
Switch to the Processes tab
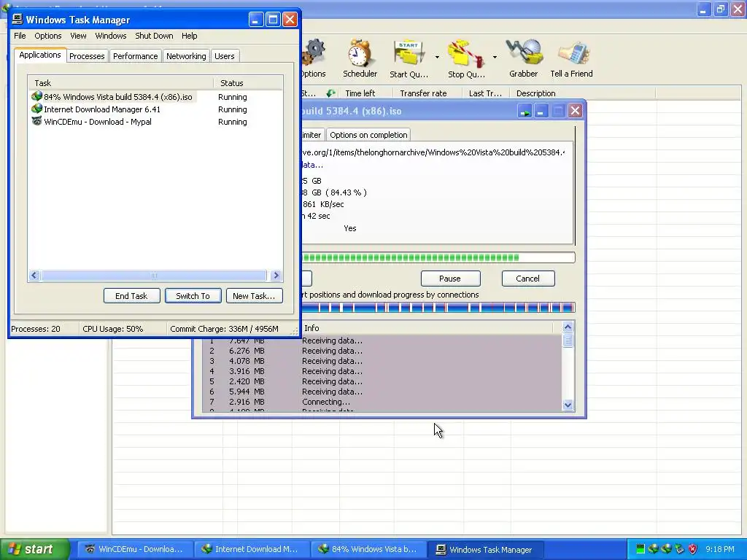(87, 56)
